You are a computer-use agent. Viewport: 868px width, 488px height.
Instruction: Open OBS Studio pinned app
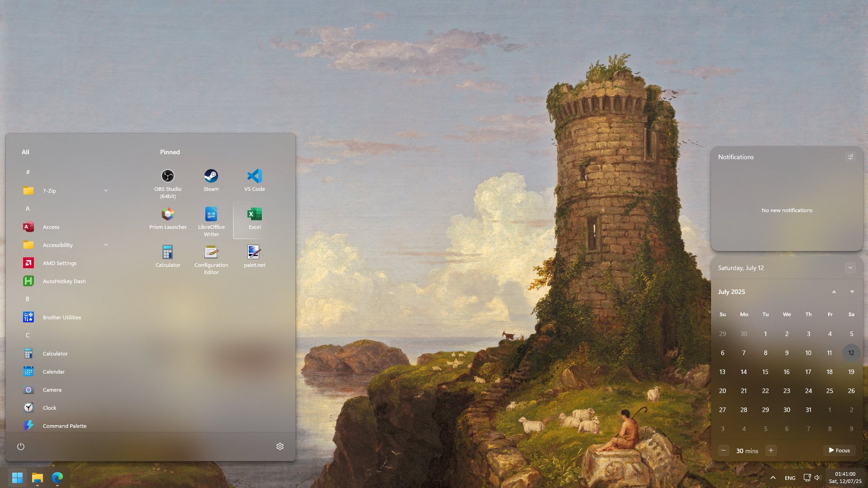click(168, 183)
